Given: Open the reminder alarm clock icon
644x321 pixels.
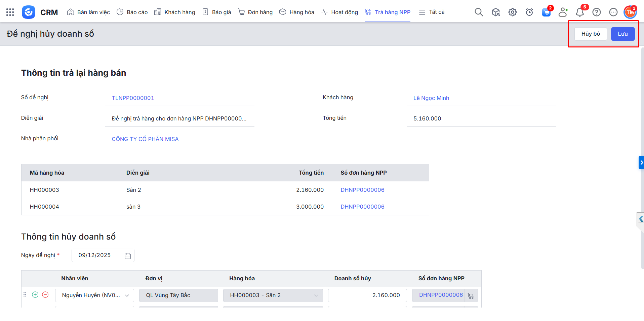Looking at the screenshot, I should pyautogui.click(x=529, y=12).
